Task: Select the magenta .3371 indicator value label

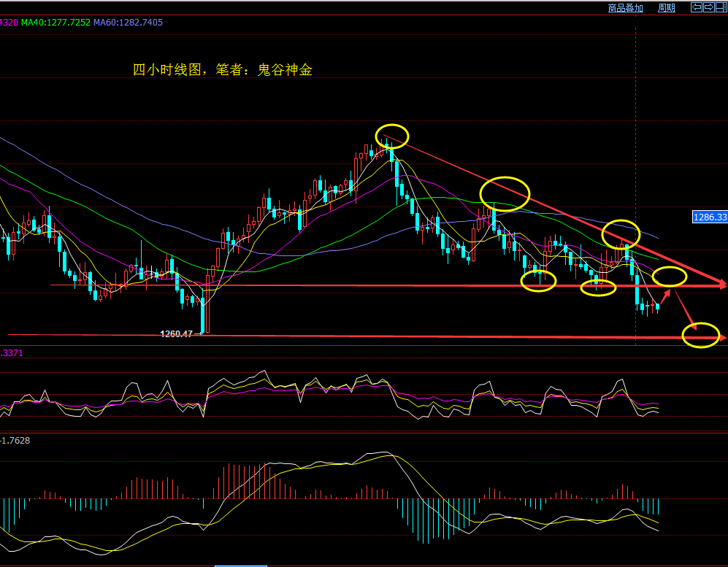Action: point(12,353)
